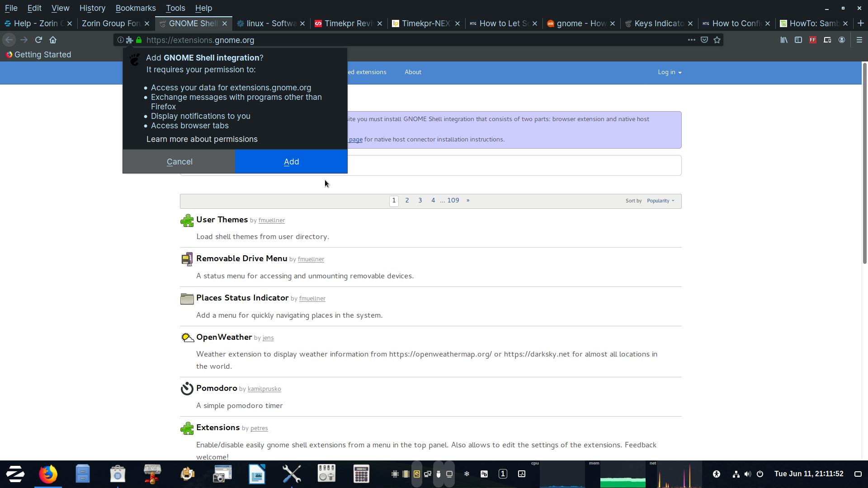868x488 pixels.
Task: Go to page 3 of extensions
Action: pos(420,200)
